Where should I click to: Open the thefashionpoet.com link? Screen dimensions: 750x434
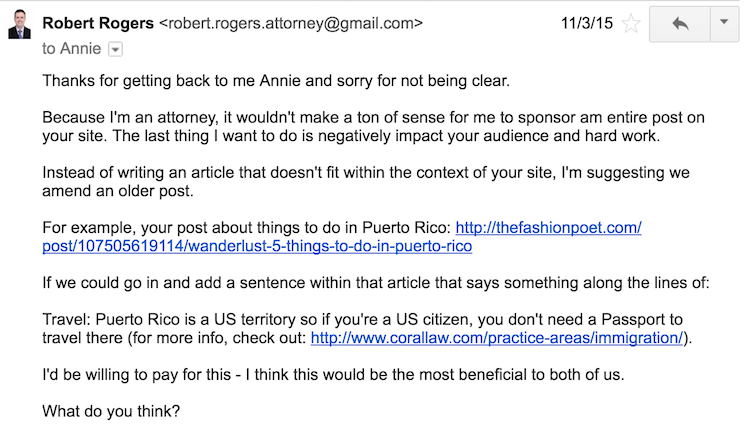[x=548, y=227]
